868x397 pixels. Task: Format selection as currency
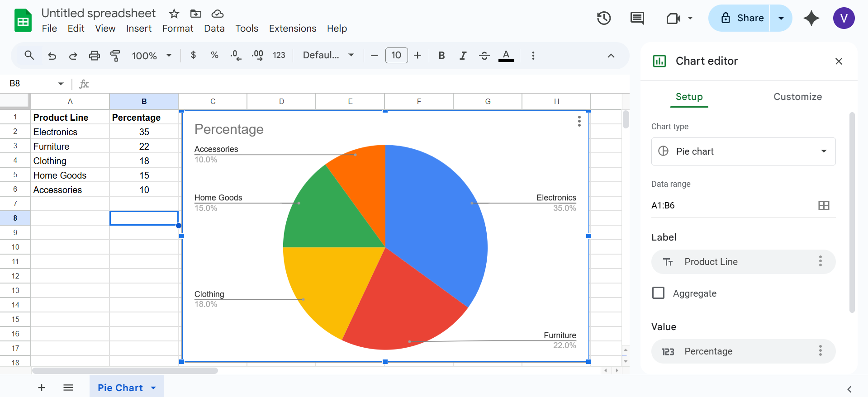click(194, 55)
